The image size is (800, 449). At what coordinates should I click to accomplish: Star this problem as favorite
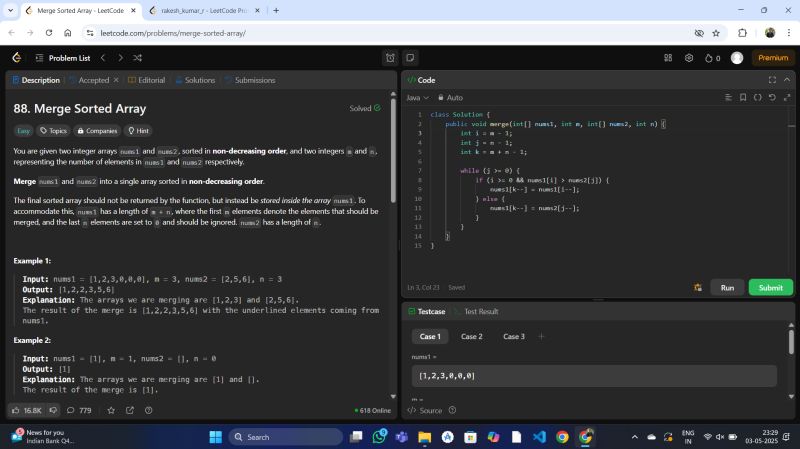coord(111,410)
